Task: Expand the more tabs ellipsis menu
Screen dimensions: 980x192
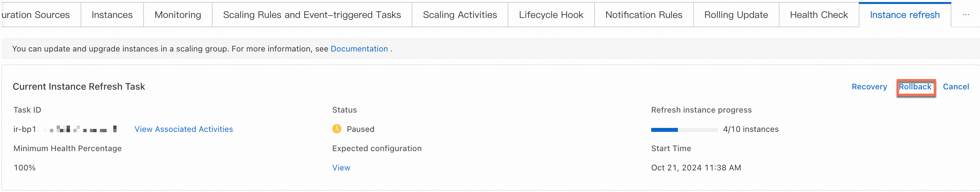Action: tap(966, 15)
